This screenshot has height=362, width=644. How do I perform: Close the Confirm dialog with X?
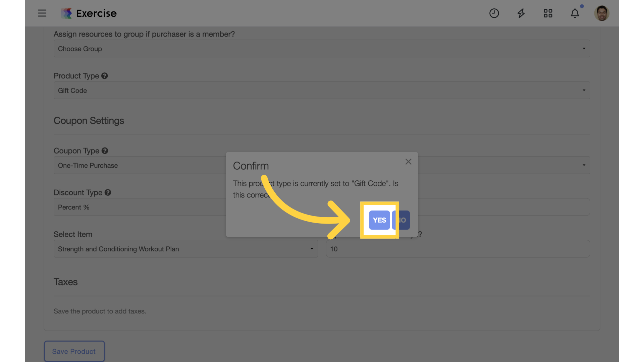point(408,162)
